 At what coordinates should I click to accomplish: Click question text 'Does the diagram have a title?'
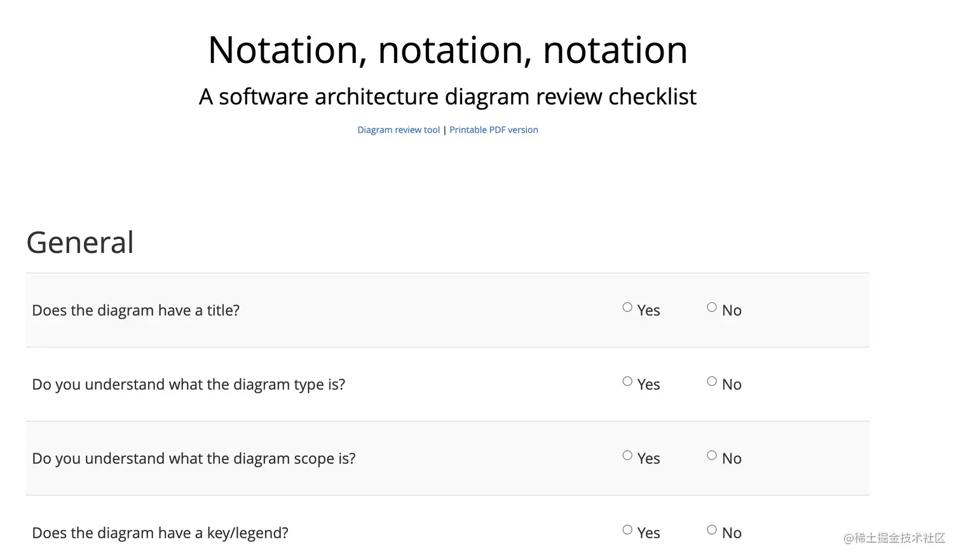pyautogui.click(x=135, y=311)
